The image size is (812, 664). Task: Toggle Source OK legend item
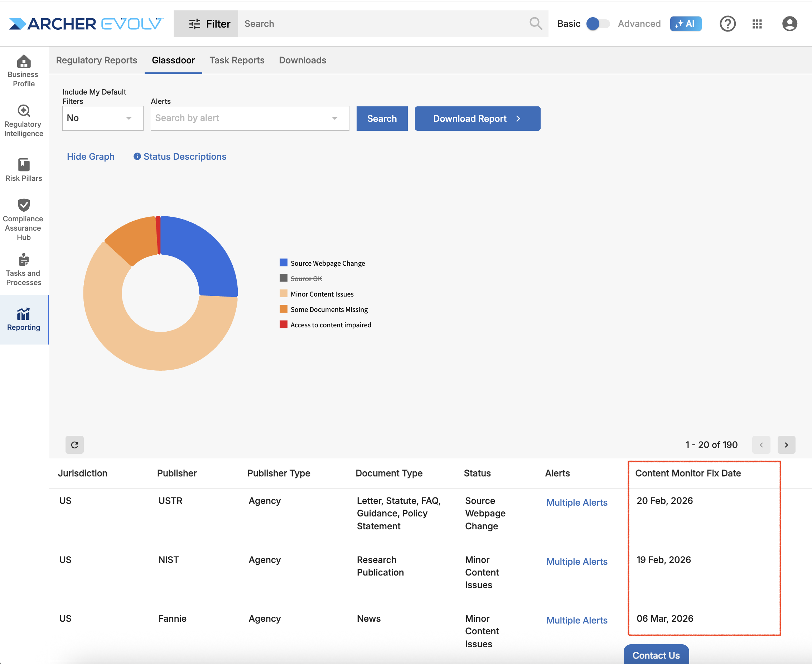(306, 278)
